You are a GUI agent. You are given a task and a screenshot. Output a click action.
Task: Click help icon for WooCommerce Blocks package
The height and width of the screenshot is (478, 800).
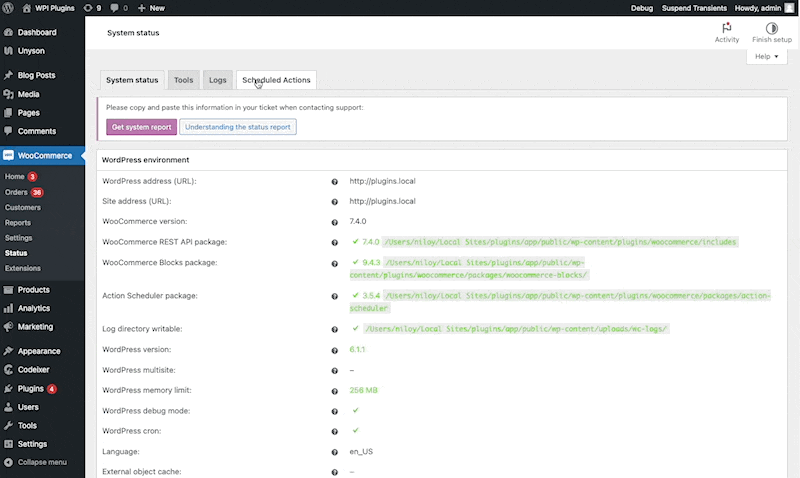click(335, 263)
